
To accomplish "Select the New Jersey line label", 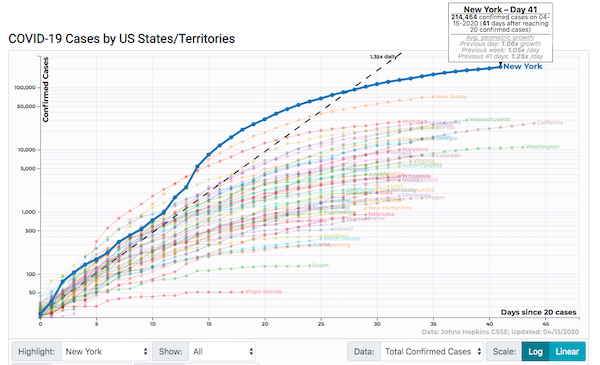I will pyautogui.click(x=451, y=96).
